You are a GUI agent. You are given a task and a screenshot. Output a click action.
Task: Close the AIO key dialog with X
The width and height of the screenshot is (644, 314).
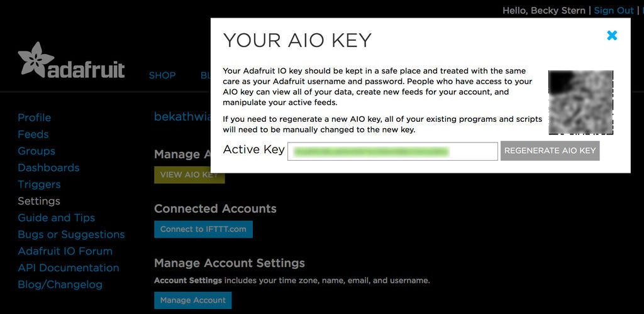612,36
